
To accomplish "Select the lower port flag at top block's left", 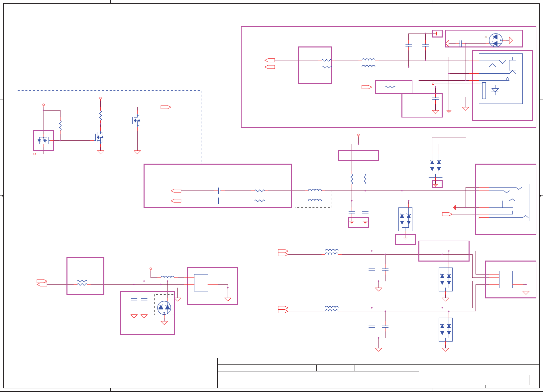I will [x=270, y=67].
